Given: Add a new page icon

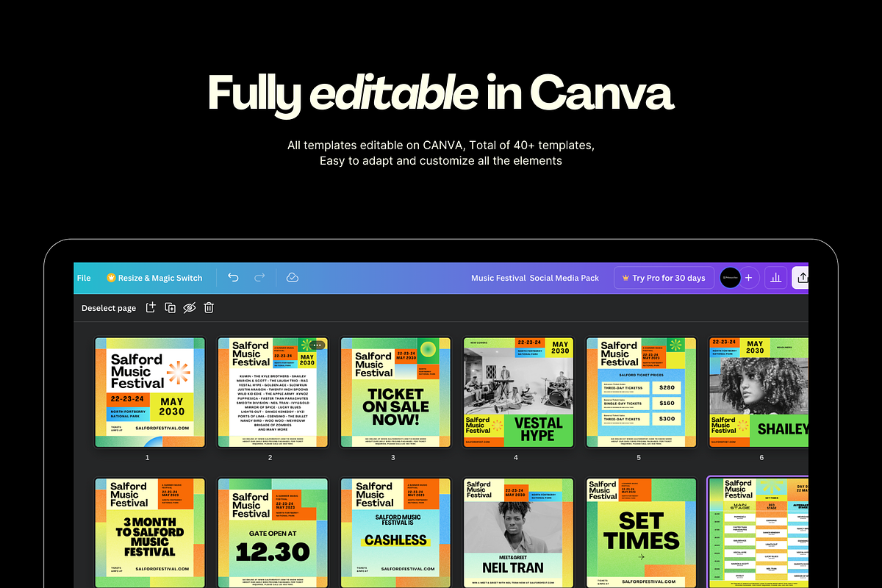Looking at the screenshot, I should click(151, 308).
